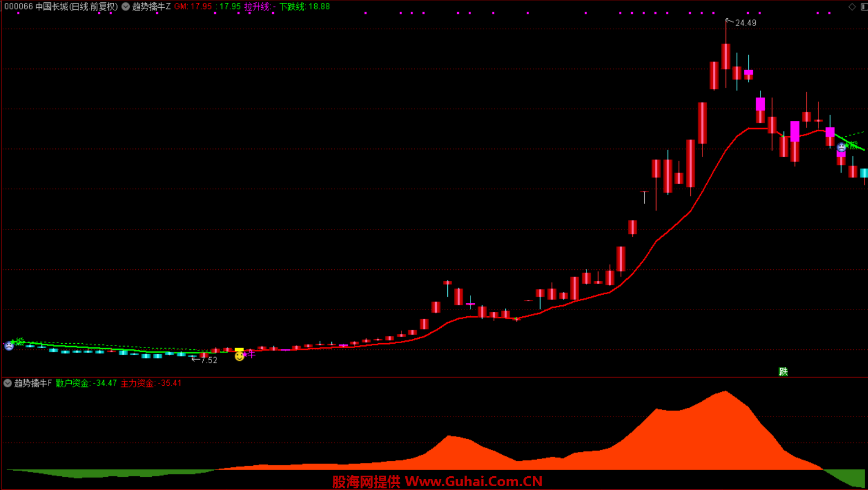Click the 下跌线: 18.88 label

(x=305, y=7)
